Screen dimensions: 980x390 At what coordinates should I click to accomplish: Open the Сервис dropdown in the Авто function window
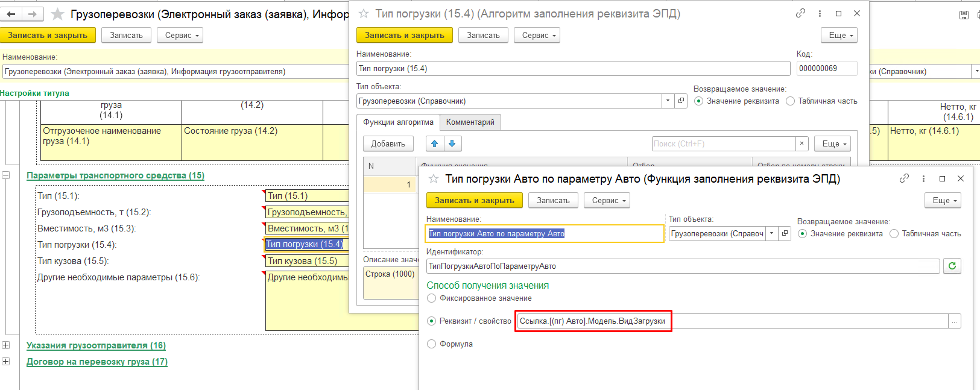click(x=607, y=200)
